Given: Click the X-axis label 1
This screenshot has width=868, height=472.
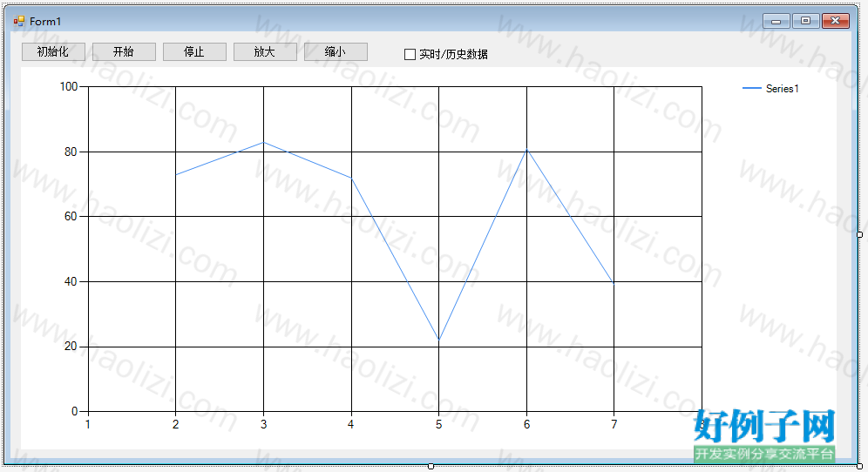Looking at the screenshot, I should (88, 424).
